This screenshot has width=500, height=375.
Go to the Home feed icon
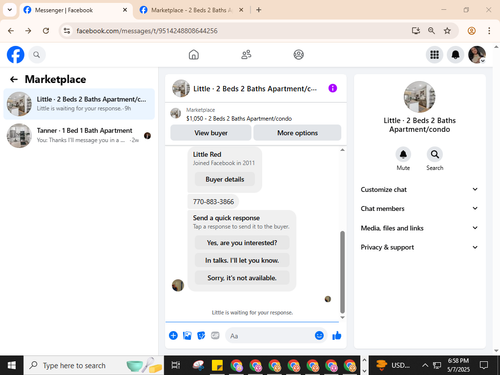pyautogui.click(x=194, y=54)
